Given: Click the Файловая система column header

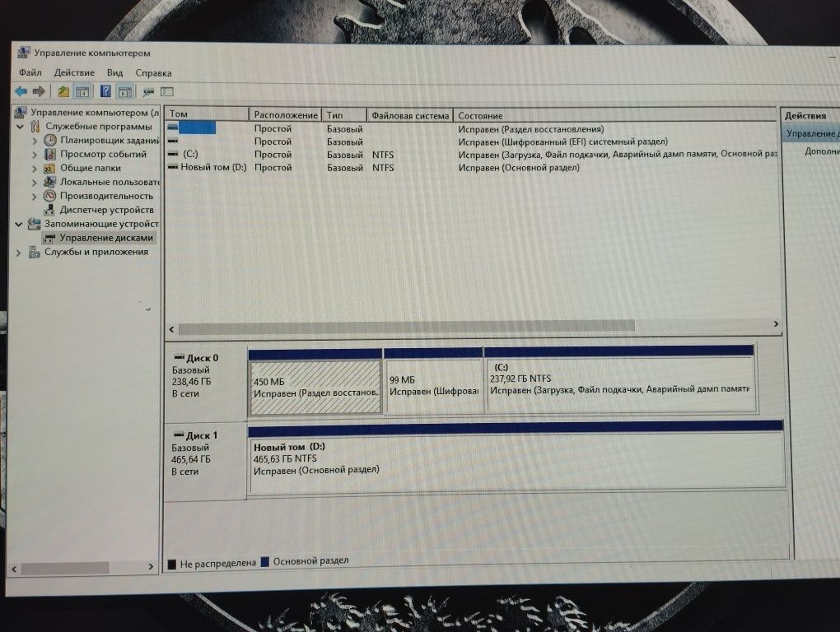Looking at the screenshot, I should 410,115.
